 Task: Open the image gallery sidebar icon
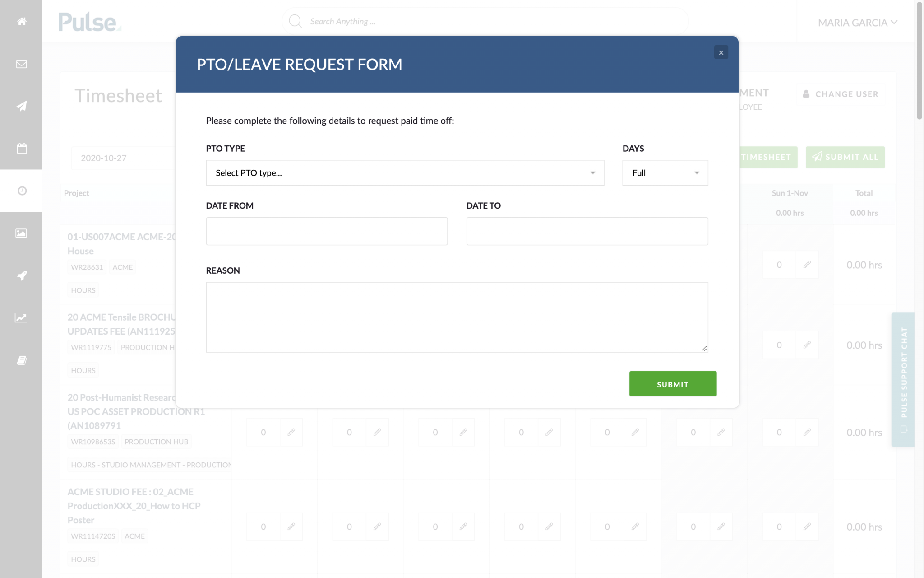tap(21, 233)
